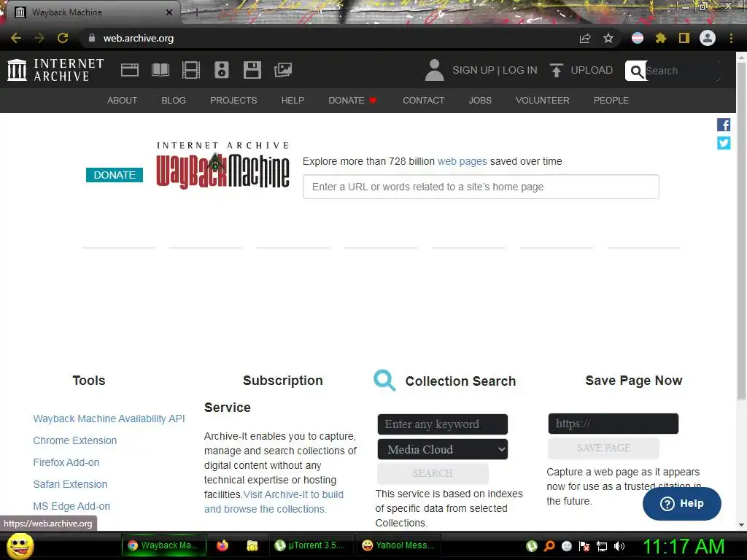Switch to uTorrent 3.5 taskbar window
Image resolution: width=747 pixels, height=560 pixels.
pyautogui.click(x=311, y=545)
